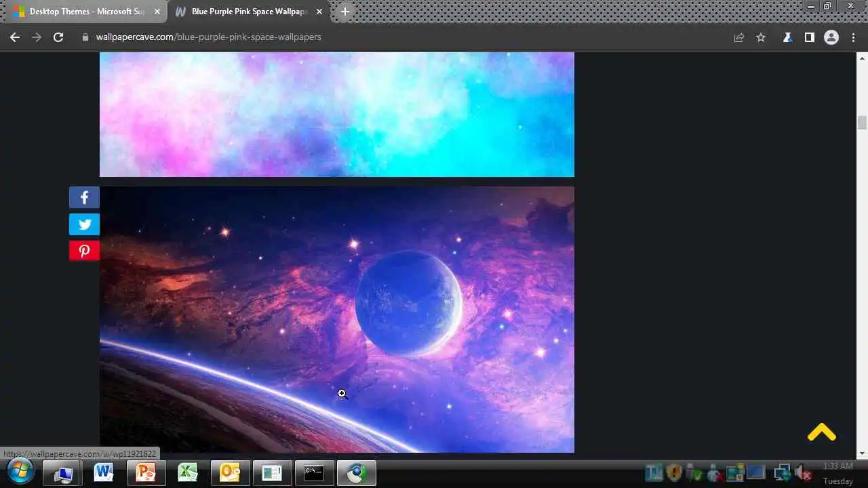Click the yellow scroll-to-top arrow
The image size is (868, 488).
click(821, 432)
